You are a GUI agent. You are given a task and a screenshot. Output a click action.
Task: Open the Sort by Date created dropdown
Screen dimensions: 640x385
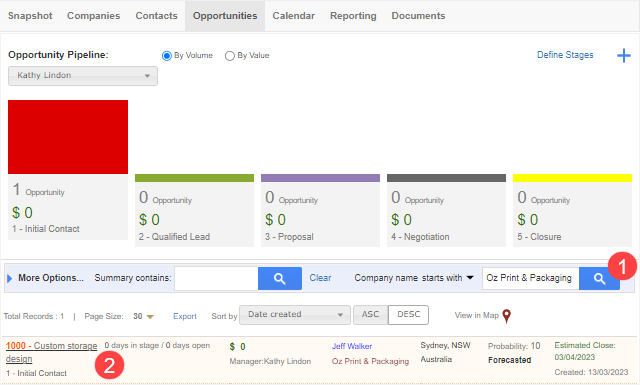point(295,315)
